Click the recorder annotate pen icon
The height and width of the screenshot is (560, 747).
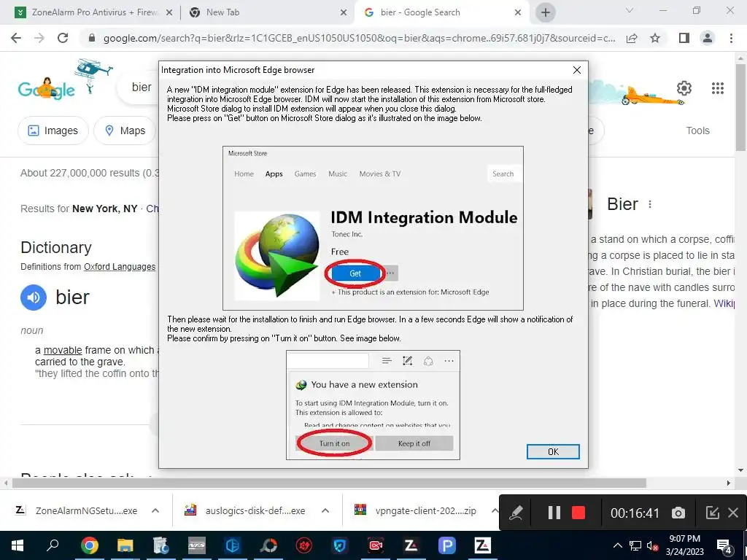tap(516, 513)
